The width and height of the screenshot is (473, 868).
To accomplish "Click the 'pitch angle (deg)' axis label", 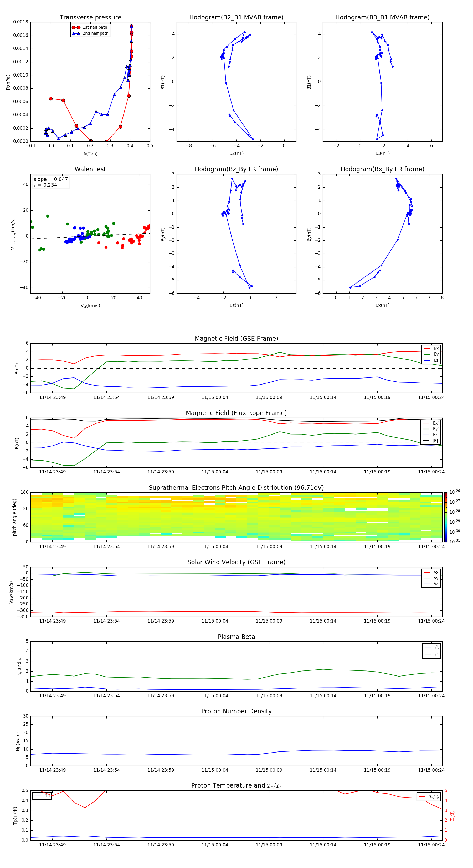I will click(14, 517).
